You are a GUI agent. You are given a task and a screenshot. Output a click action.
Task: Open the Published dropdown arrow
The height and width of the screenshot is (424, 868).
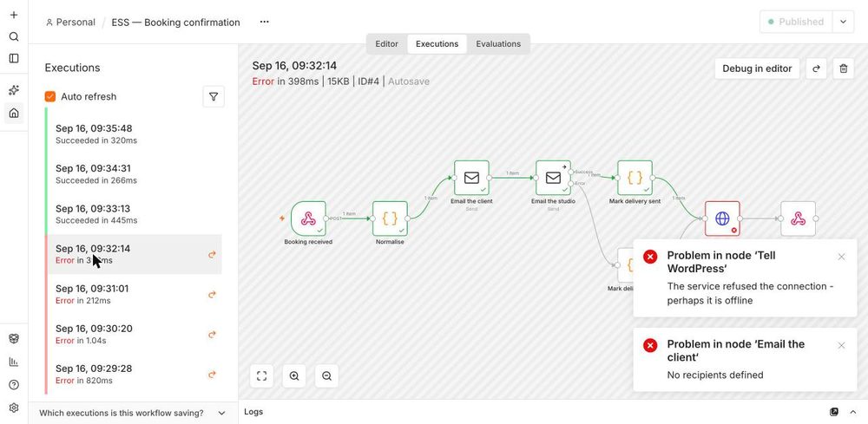click(843, 23)
